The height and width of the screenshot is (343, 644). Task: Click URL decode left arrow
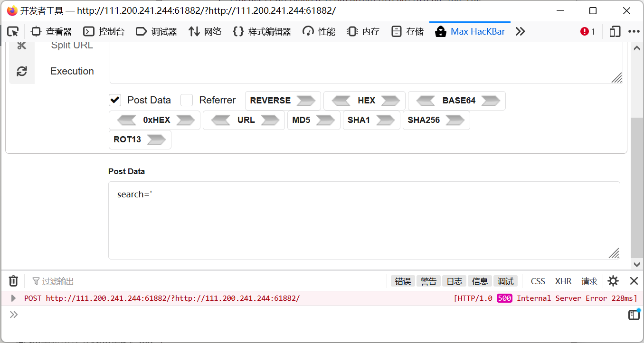tap(221, 120)
